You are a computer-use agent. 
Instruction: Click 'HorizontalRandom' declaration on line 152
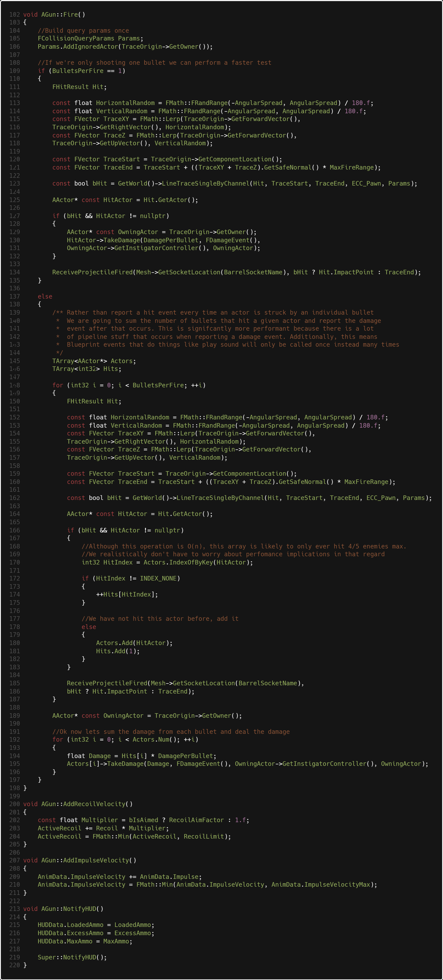tap(140, 417)
